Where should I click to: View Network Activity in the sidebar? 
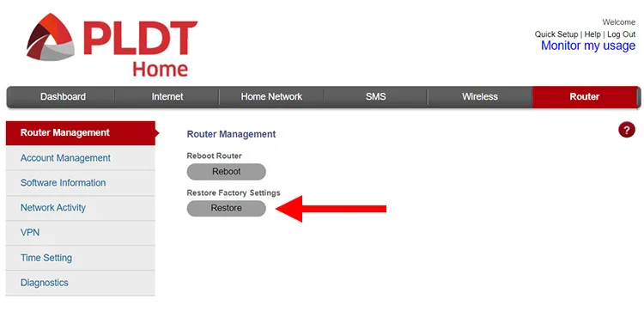(81, 208)
